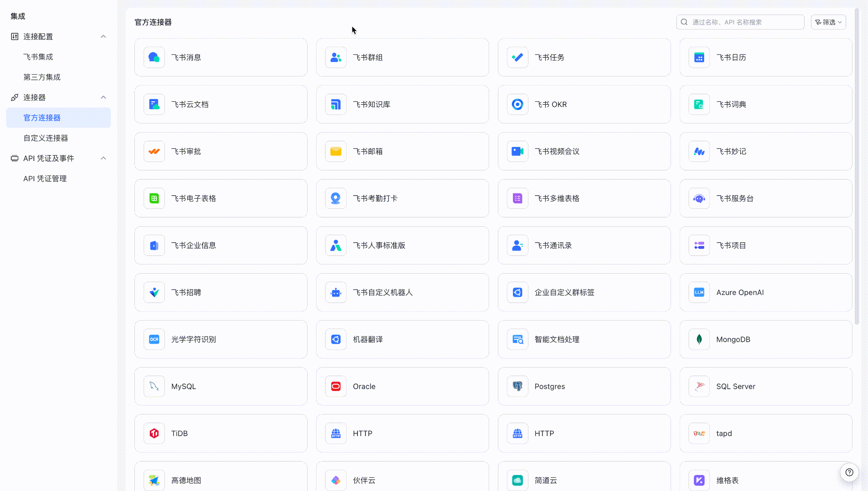Click the 飞书 OKR target icon
The height and width of the screenshot is (491, 868).
click(x=518, y=104)
